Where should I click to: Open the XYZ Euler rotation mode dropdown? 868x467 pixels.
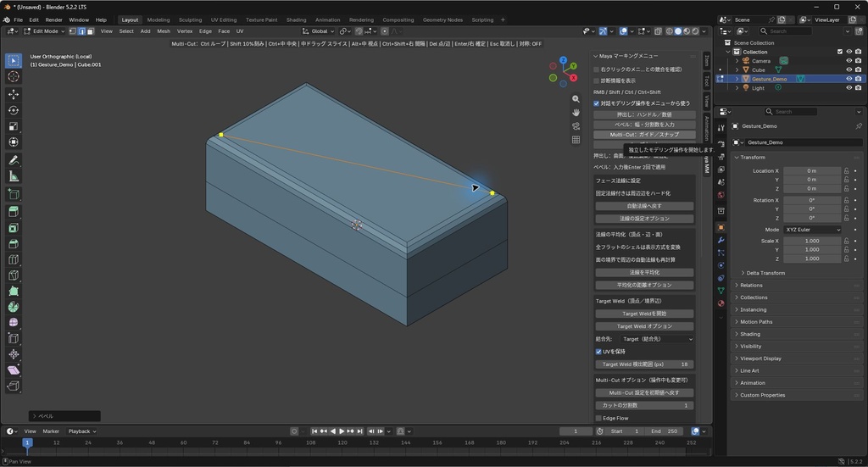(813, 230)
